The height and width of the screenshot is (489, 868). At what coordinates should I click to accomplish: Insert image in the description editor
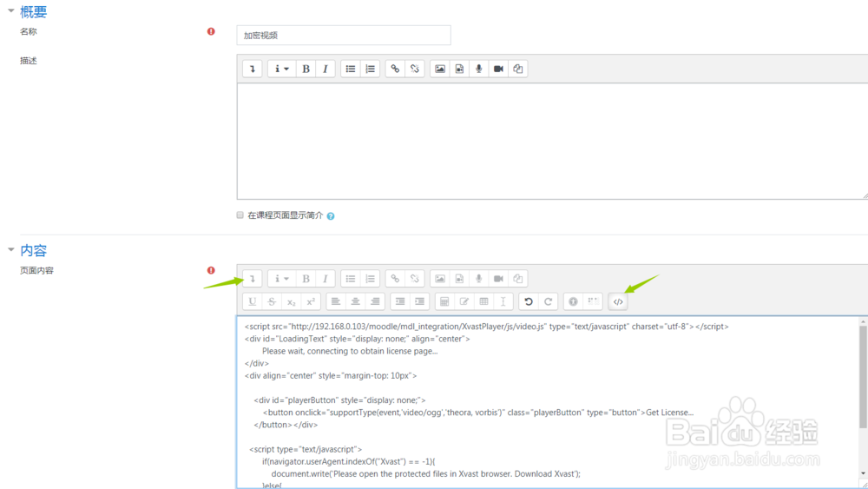click(x=440, y=69)
